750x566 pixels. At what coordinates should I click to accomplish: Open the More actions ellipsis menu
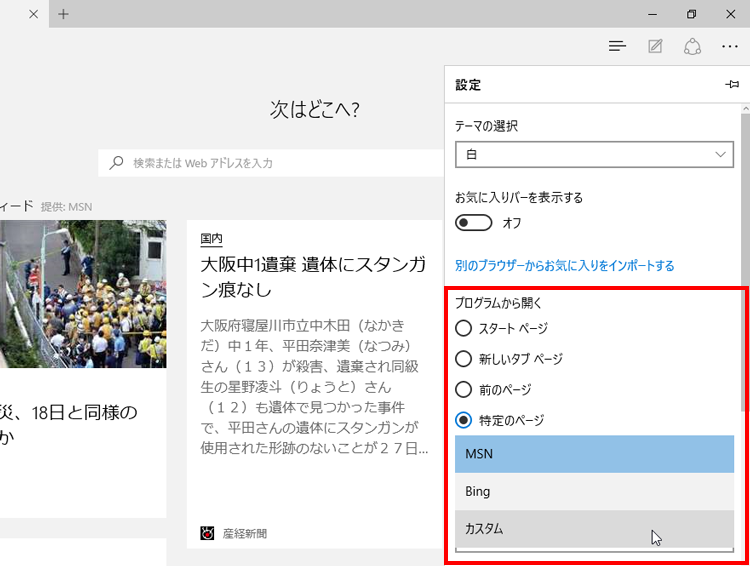pyautogui.click(x=729, y=46)
